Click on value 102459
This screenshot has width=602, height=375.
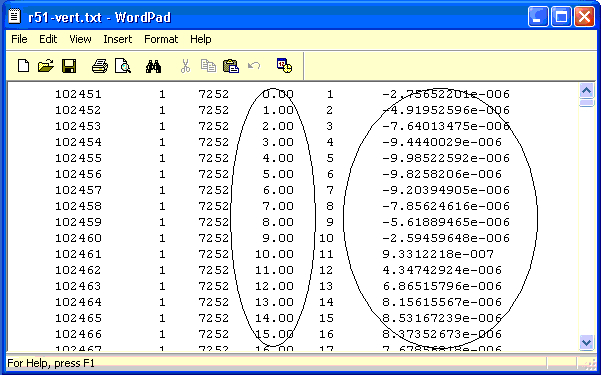point(78,222)
